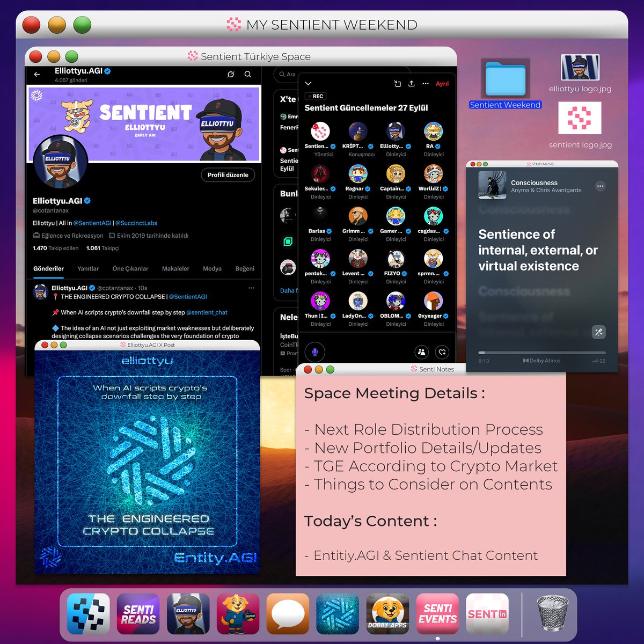This screenshot has height=644, width=644.
Task: Open Senti Events from the dock
Action: 437,614
